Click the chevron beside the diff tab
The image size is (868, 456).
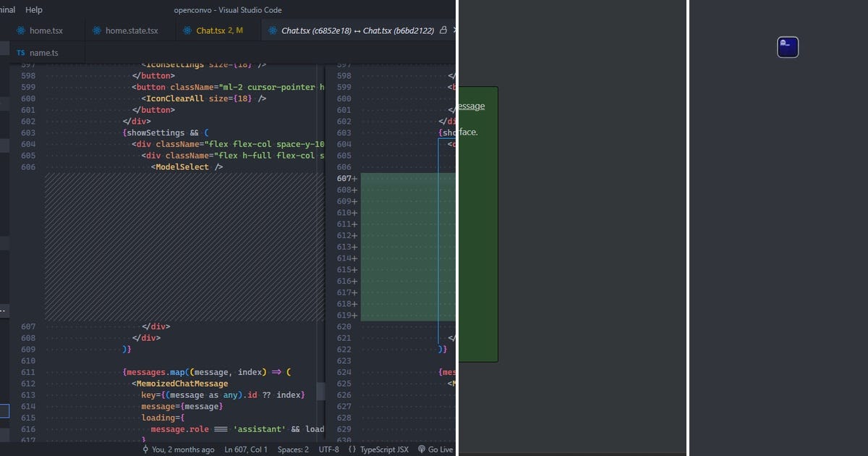[453, 30]
